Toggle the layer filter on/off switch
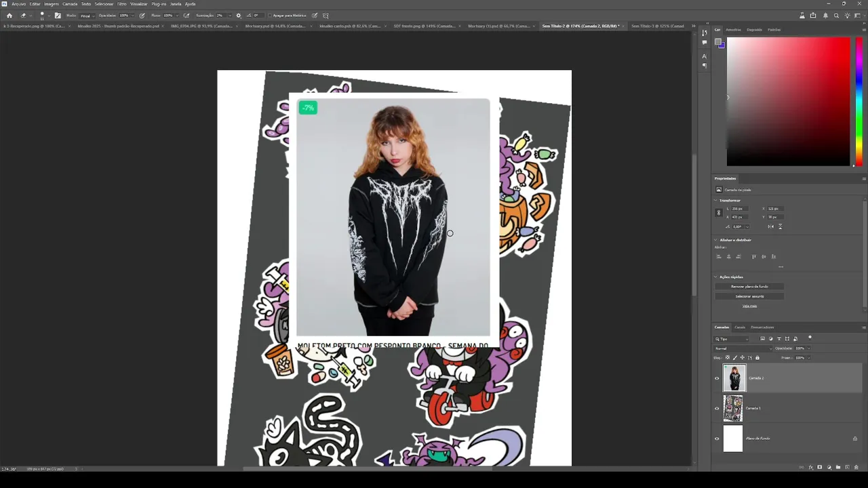868x488 pixels. 810,338
